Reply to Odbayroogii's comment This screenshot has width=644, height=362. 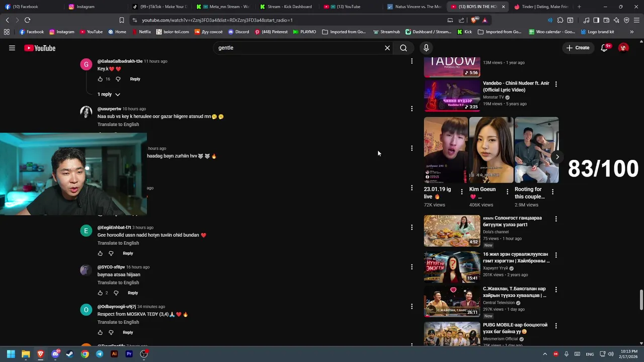coord(128,332)
